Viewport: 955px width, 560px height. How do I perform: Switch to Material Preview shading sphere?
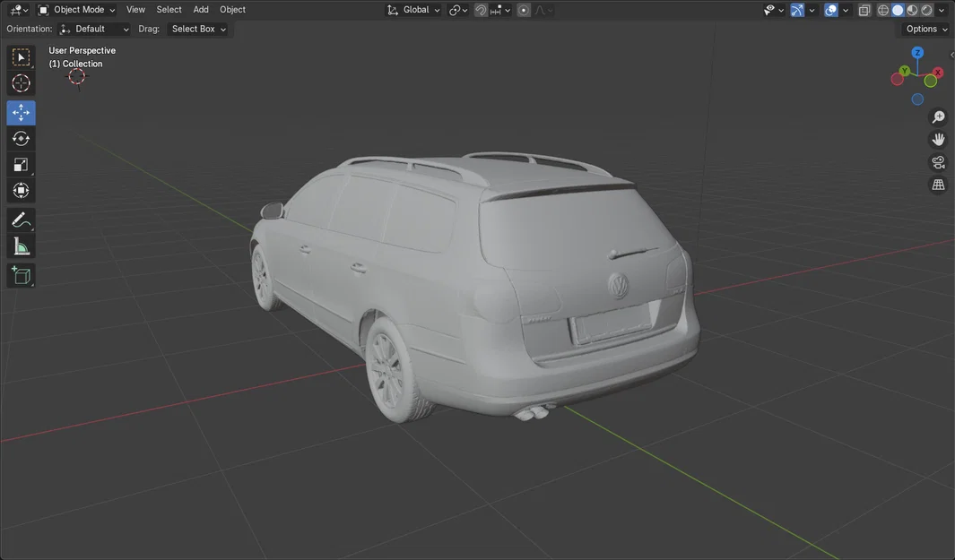coord(911,10)
